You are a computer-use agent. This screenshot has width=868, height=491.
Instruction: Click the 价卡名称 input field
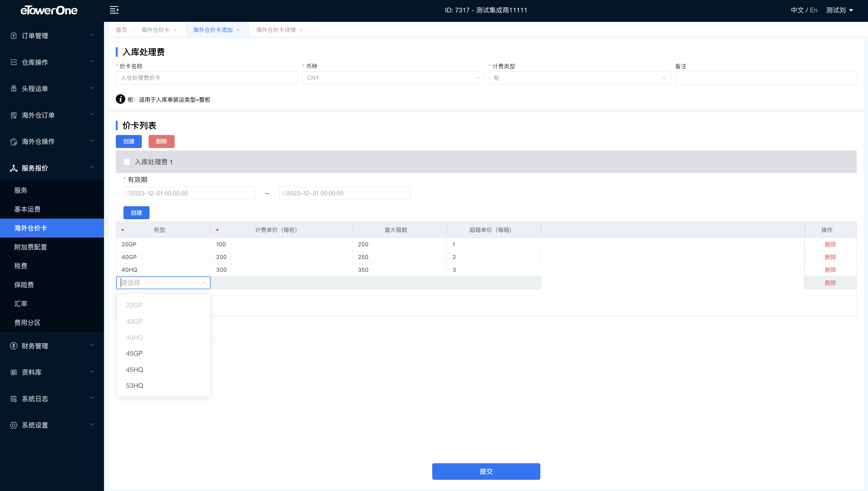207,78
